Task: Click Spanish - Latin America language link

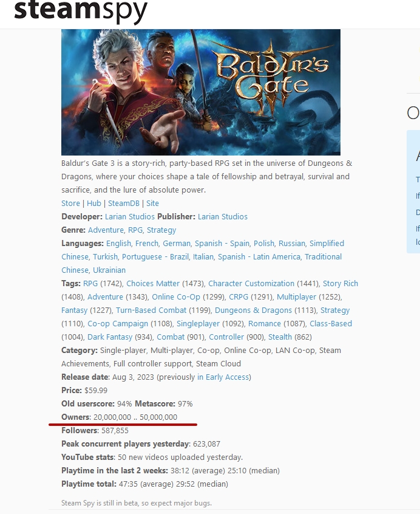Action: coord(259,256)
